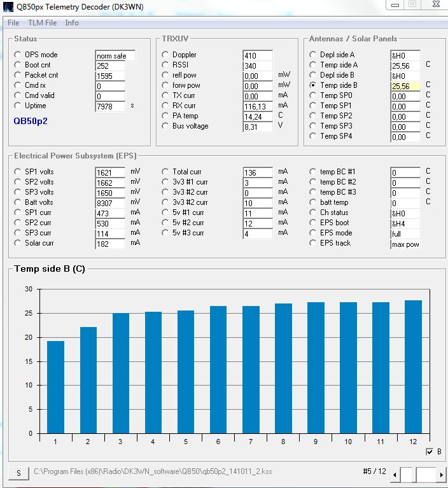
Task: Select the Temp side A radio button
Action: pos(312,65)
